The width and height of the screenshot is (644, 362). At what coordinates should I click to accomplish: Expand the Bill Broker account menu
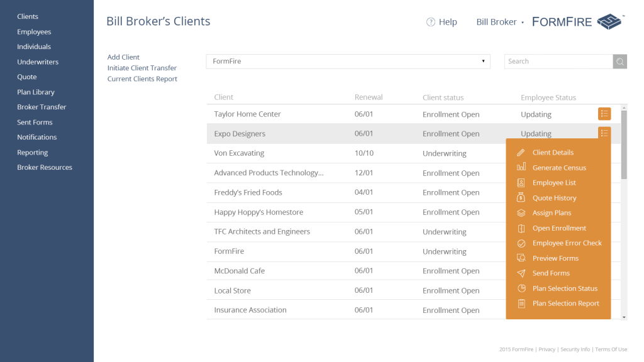pyautogui.click(x=500, y=22)
